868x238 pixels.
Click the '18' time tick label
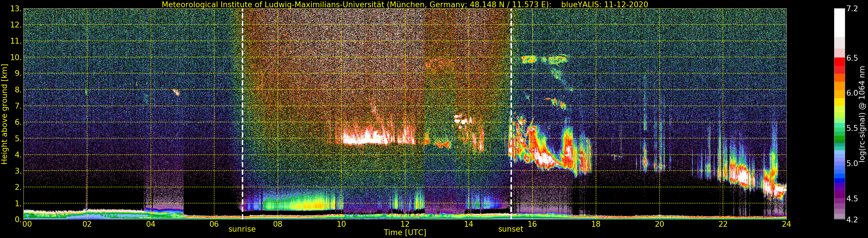pos(596,224)
